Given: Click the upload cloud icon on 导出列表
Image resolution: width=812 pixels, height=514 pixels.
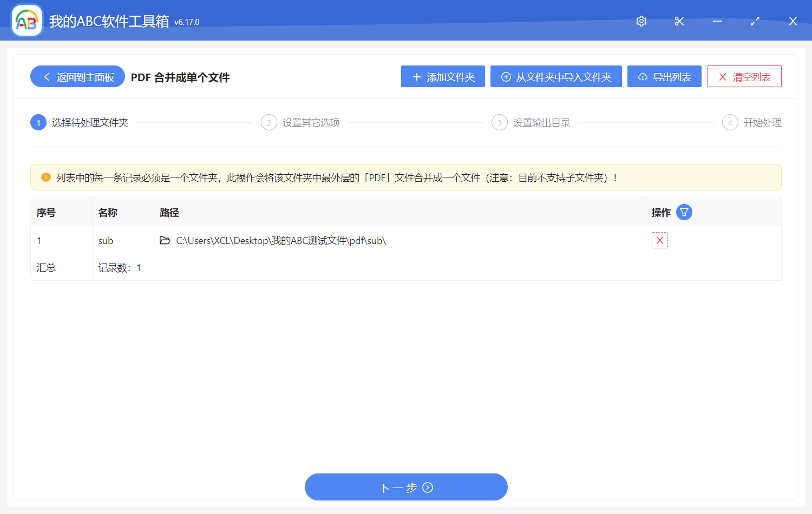Looking at the screenshot, I should 643,76.
